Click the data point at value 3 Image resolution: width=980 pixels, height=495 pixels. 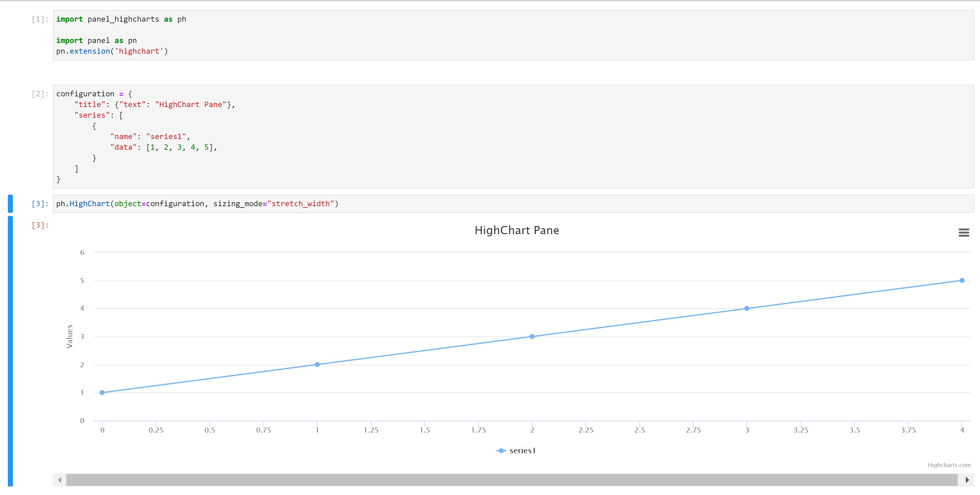click(x=532, y=336)
